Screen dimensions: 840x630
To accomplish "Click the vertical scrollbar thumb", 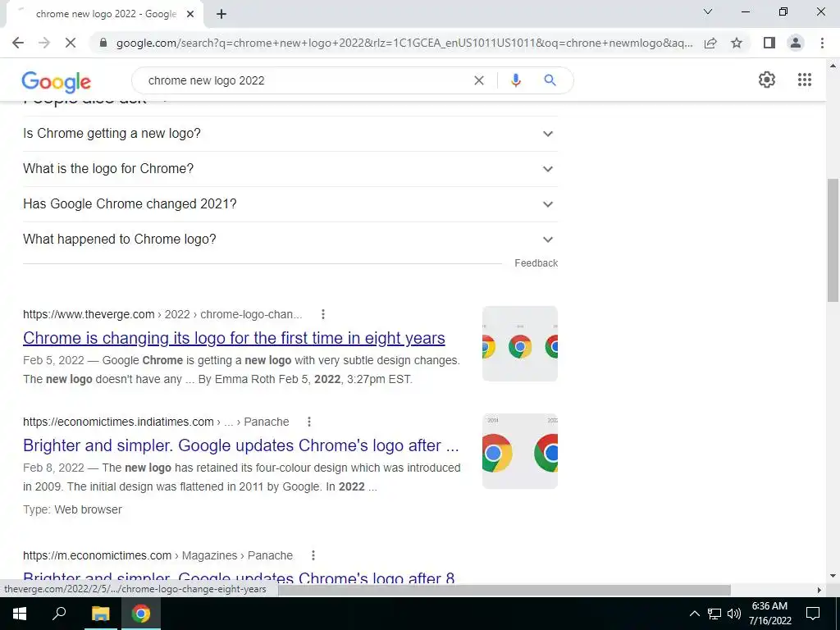I will click(x=833, y=240).
